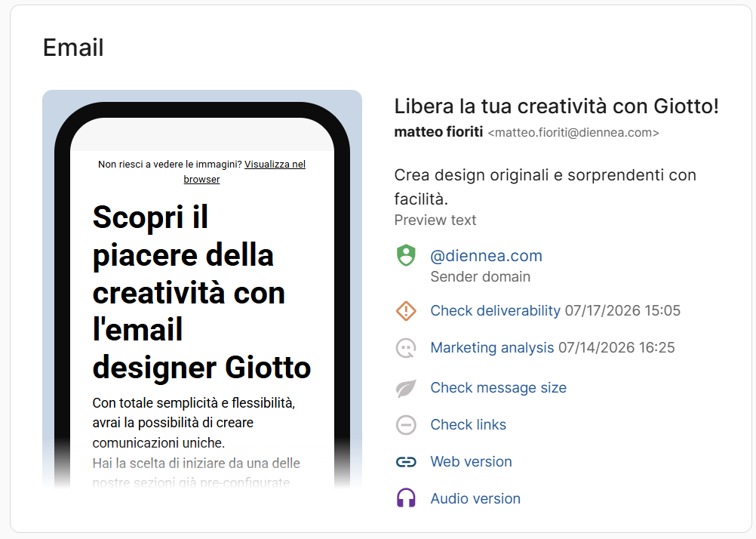Open the @diennea.com sender domain link
Screen dimensions: 756x539
[x=486, y=255]
